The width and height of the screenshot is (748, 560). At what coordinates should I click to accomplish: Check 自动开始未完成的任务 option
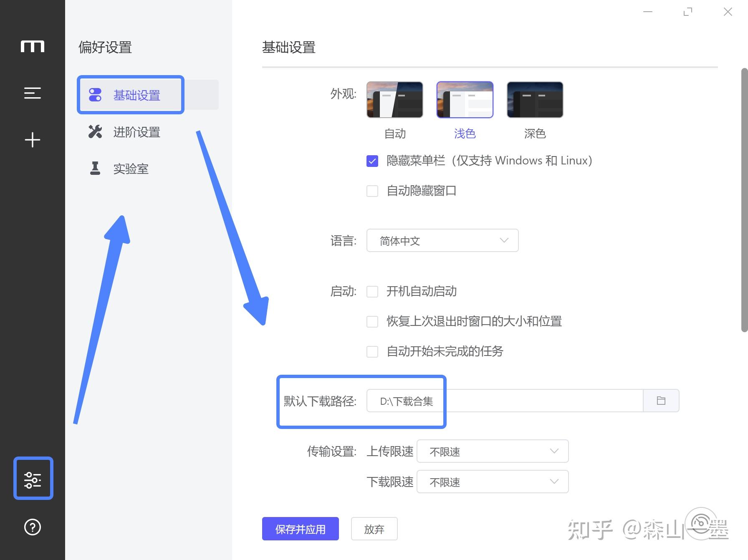pos(372,351)
